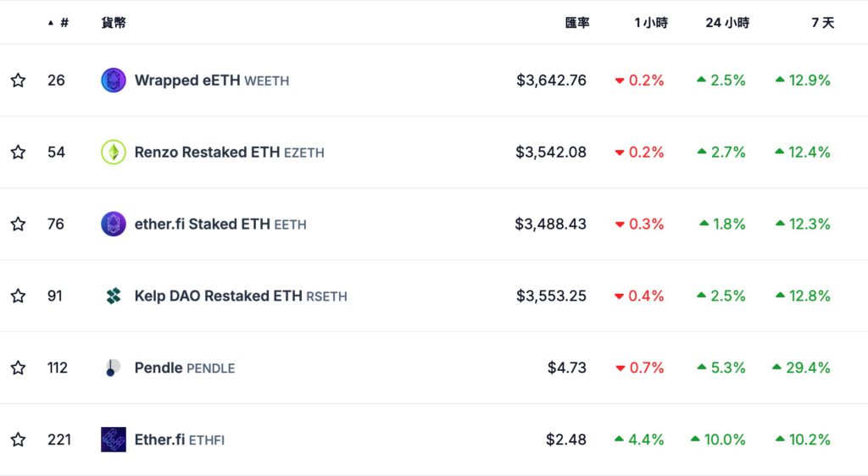Click the Renzo Restaked ETH logo
Viewport: 868px width, 476px height.
click(x=113, y=152)
